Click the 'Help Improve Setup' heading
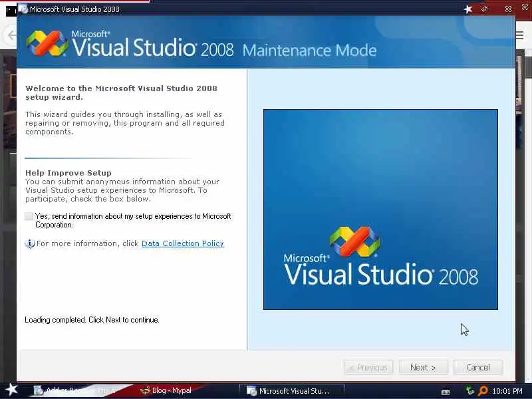The image size is (532, 399). (68, 173)
